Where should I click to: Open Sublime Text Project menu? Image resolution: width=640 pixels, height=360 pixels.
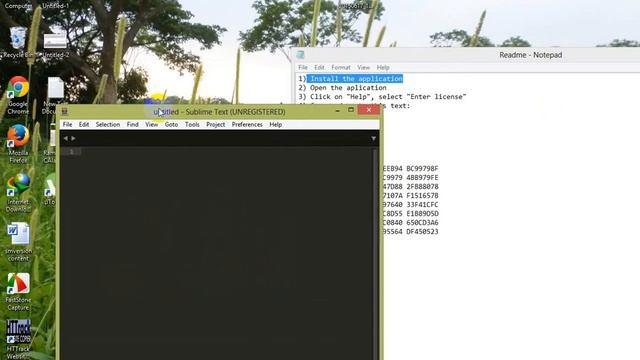[216, 124]
